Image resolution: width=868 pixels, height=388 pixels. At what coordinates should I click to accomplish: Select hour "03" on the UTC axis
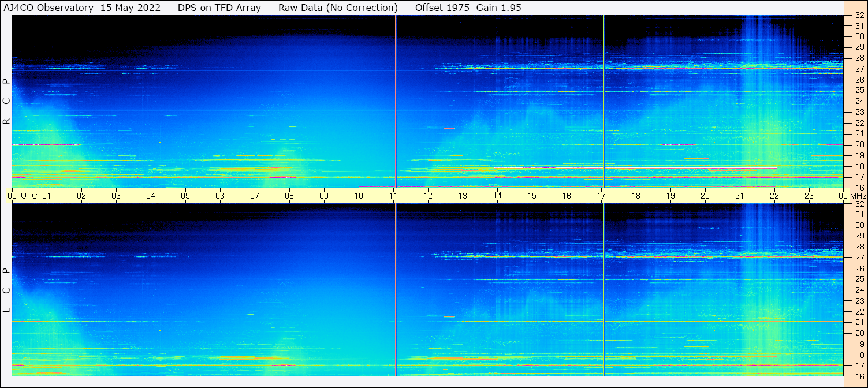click(x=116, y=196)
